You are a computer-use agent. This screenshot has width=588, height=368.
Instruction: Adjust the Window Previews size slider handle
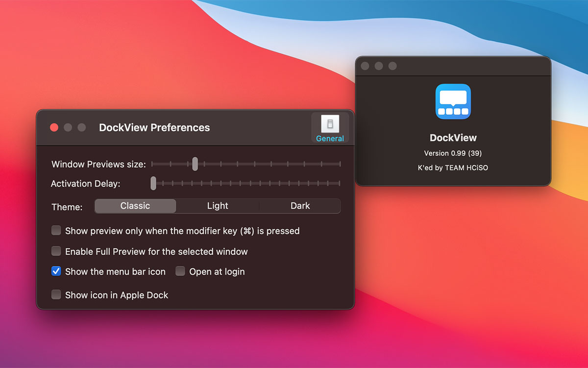tap(195, 164)
